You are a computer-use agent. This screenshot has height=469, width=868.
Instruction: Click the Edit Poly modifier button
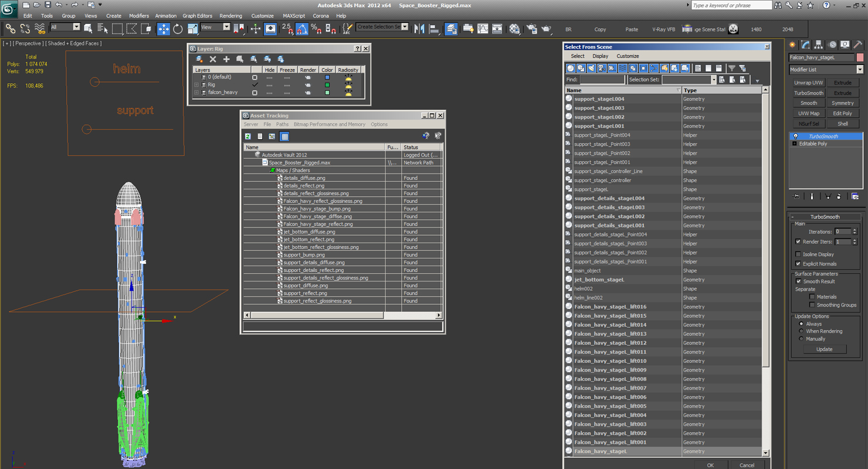(843, 113)
